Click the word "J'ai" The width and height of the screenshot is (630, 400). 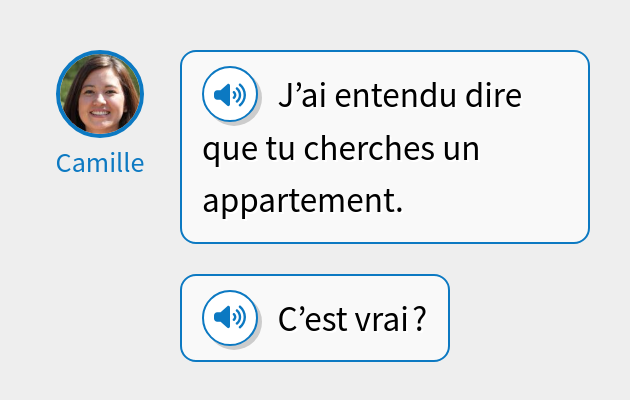(x=302, y=97)
